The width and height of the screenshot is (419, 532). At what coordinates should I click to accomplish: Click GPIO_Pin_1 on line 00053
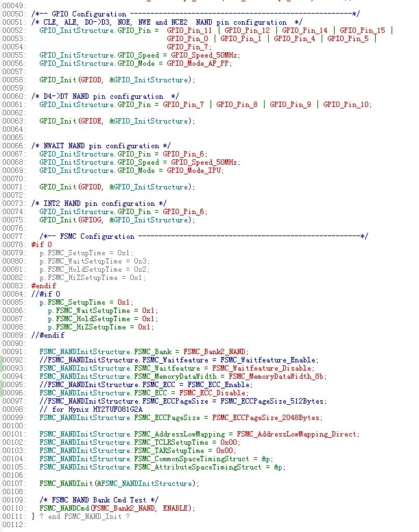click(x=241, y=38)
